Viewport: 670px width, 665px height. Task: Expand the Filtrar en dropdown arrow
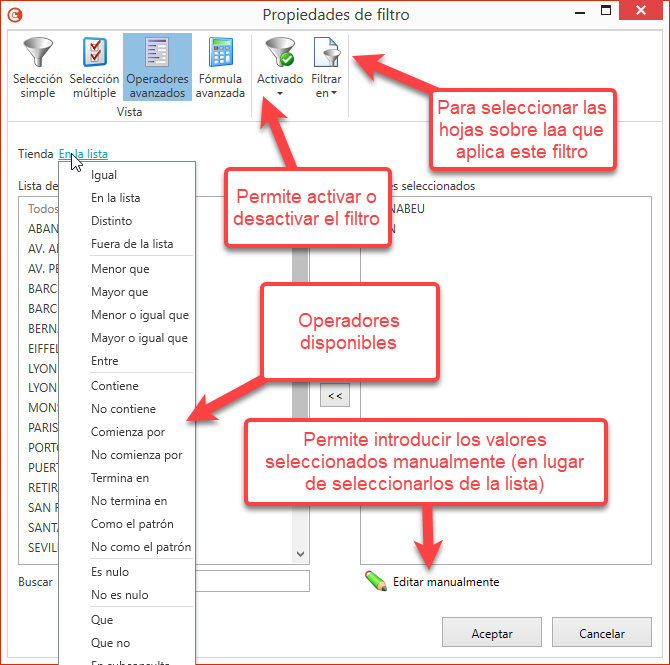coord(334,94)
